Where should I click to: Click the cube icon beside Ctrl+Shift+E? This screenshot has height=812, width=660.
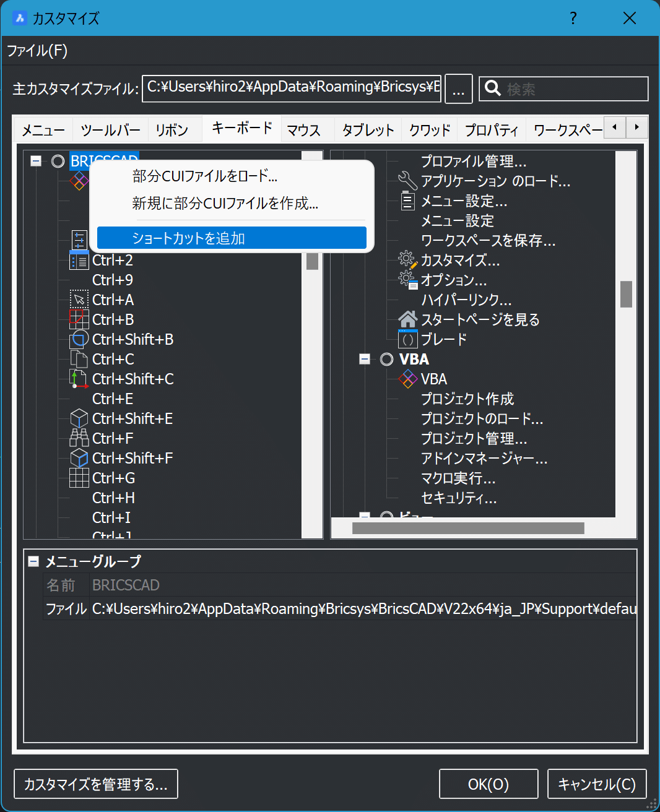79,418
